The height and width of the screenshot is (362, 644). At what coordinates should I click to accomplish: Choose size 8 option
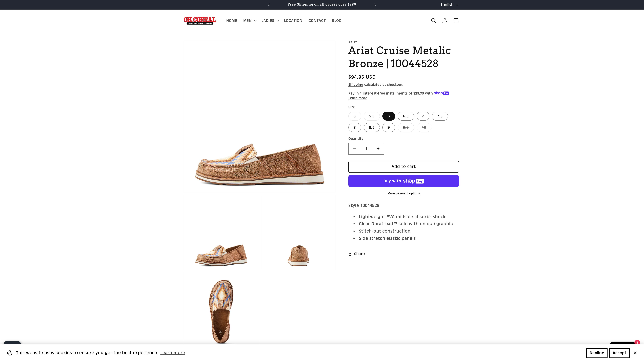pyautogui.click(x=354, y=127)
